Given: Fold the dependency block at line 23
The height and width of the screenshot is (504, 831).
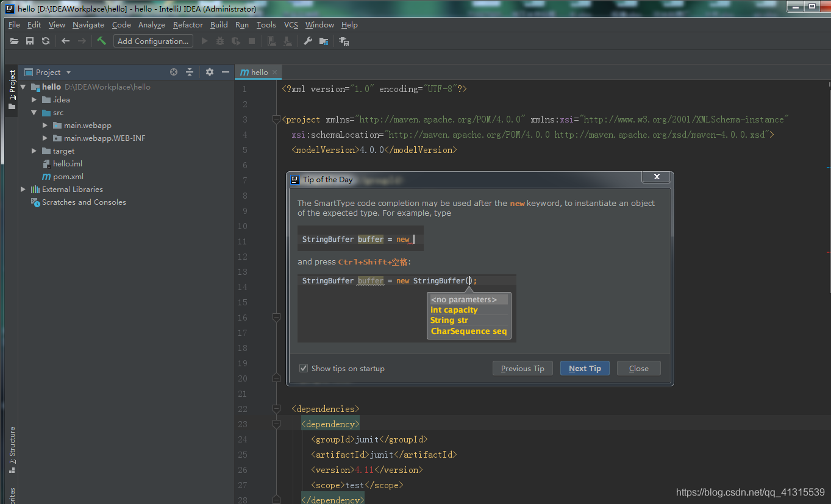Looking at the screenshot, I should pyautogui.click(x=276, y=424).
